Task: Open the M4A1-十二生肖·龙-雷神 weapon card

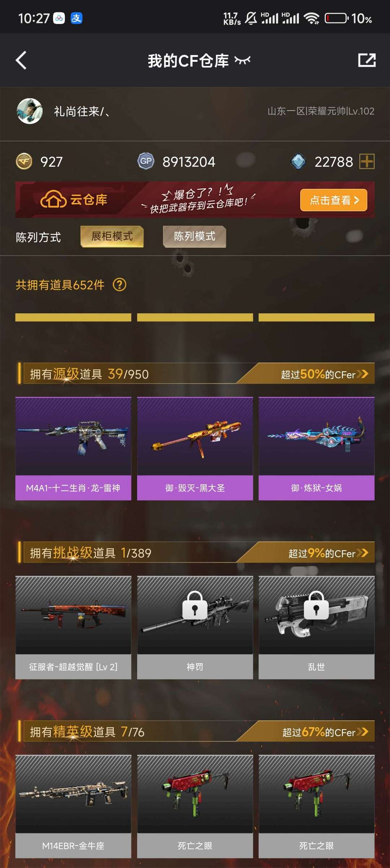Action: point(73,449)
